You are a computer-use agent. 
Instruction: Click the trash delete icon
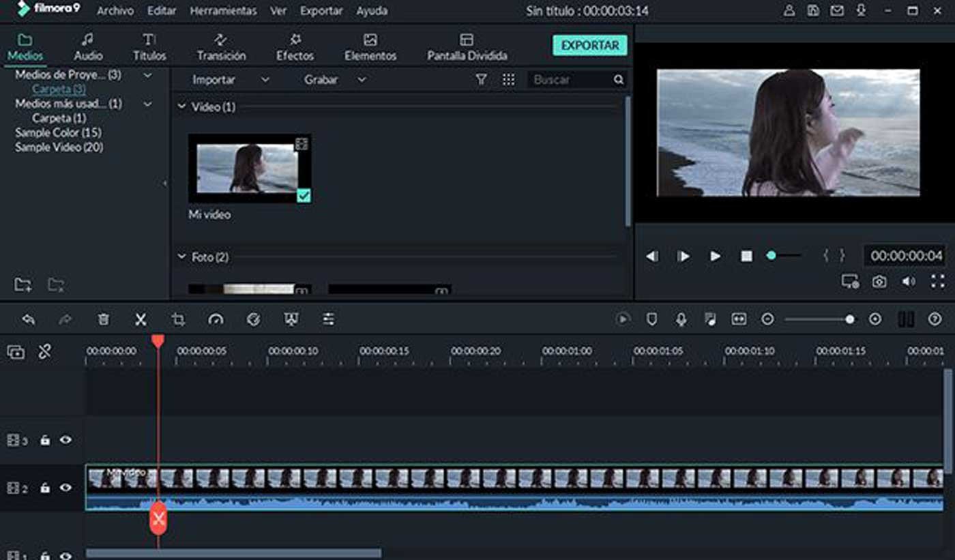click(103, 319)
